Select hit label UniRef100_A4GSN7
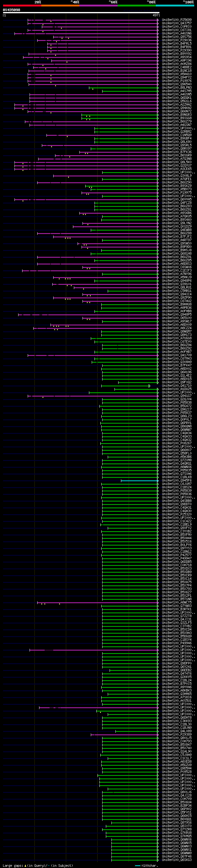The width and height of the screenshot is (197, 868). 176,125
